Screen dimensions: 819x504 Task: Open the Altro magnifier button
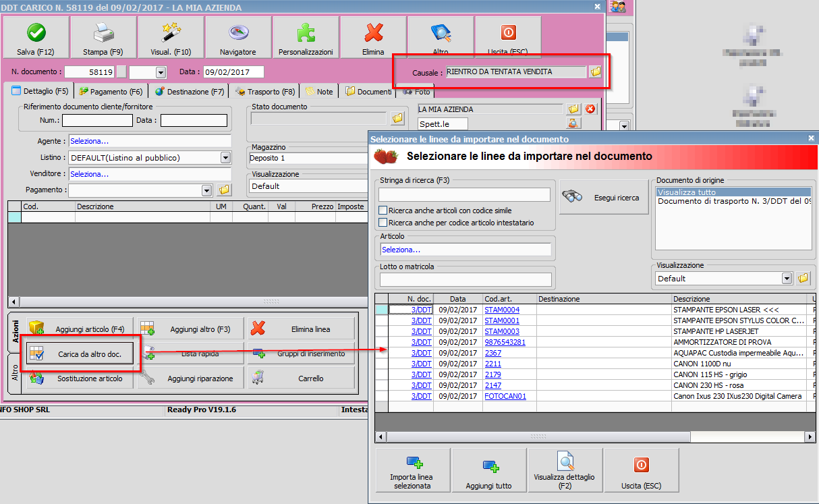tap(441, 37)
